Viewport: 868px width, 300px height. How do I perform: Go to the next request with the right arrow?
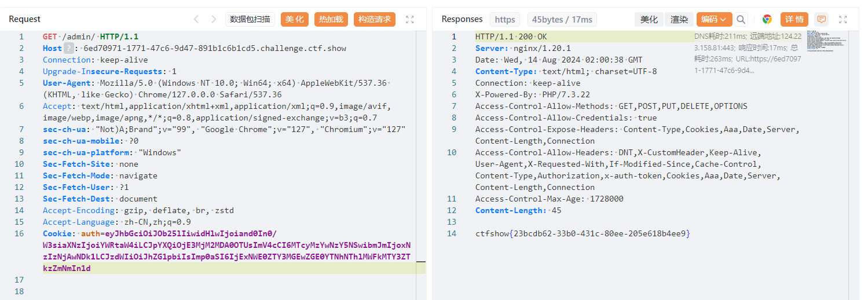[214, 19]
